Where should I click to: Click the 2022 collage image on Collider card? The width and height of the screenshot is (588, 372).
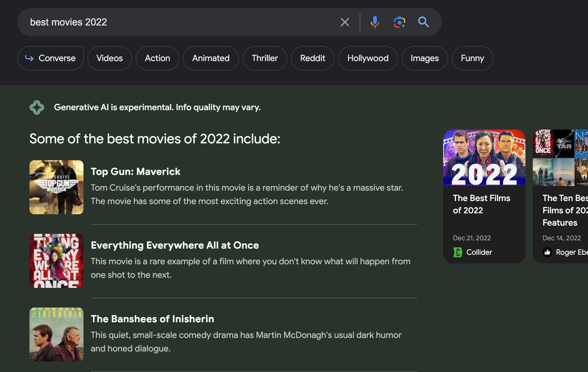point(484,158)
